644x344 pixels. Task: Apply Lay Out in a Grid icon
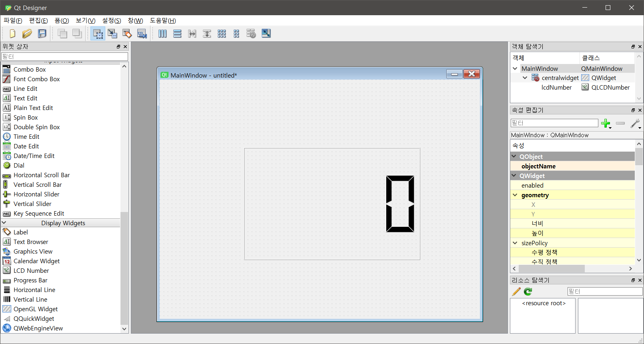point(222,34)
